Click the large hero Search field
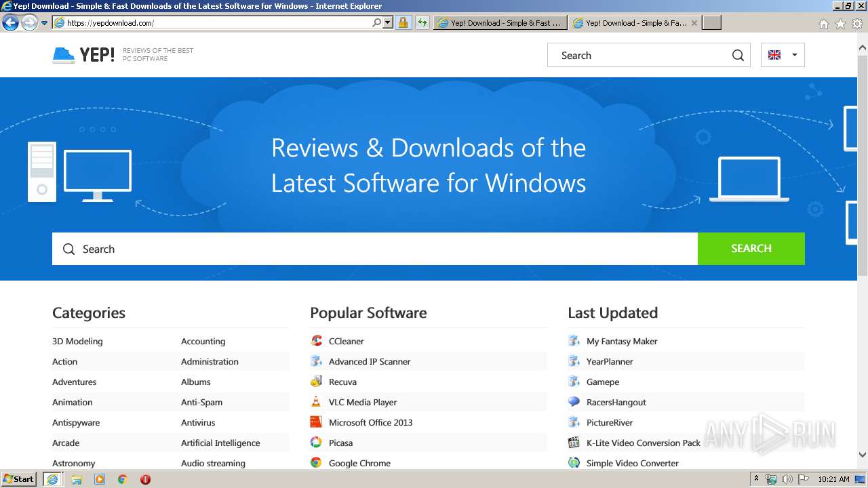 (x=375, y=249)
